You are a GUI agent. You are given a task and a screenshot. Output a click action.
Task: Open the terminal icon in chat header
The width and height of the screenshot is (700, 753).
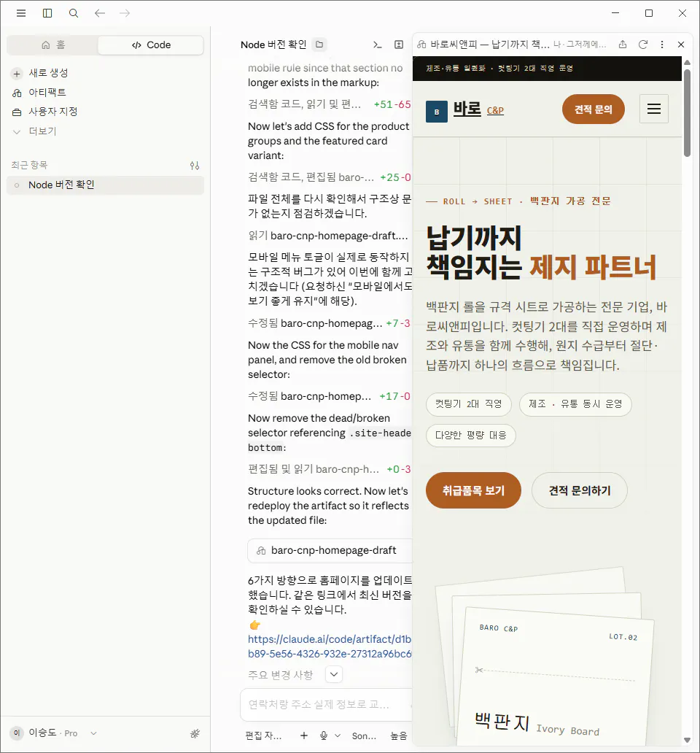click(378, 45)
